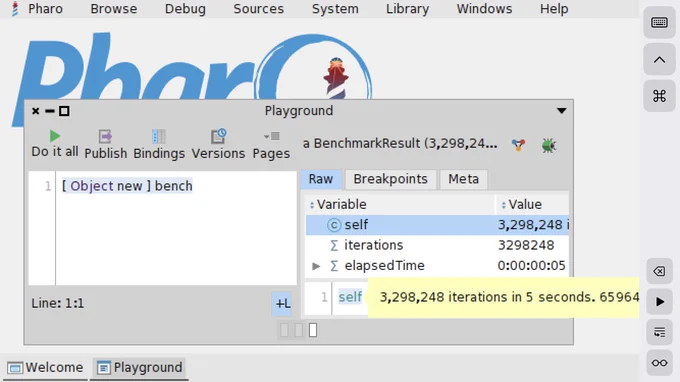680x382 pixels.
Task: Click the up chevron side button
Action: [659, 59]
